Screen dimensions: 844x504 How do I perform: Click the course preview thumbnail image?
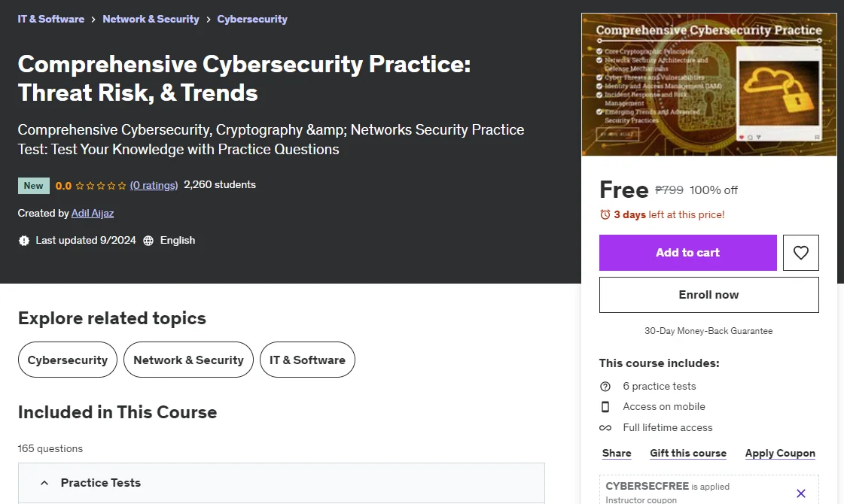pyautogui.click(x=708, y=84)
